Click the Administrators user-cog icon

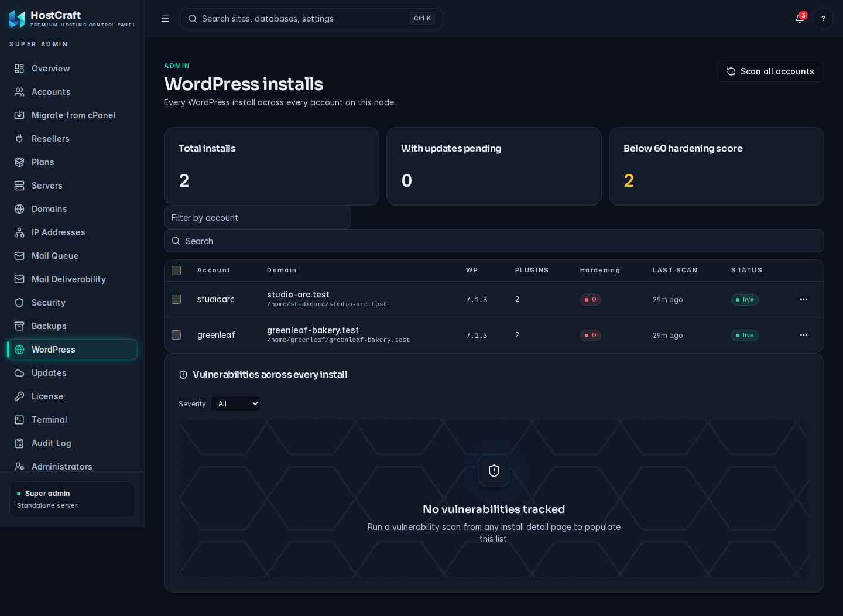(x=19, y=467)
